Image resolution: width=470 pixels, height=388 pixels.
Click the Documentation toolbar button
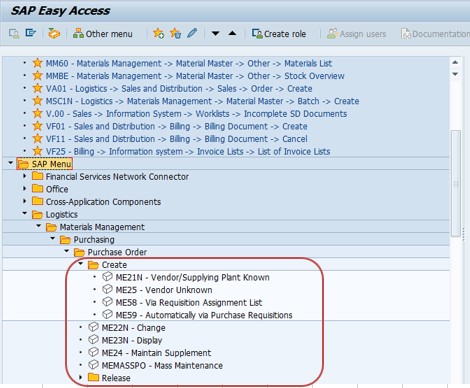point(435,34)
